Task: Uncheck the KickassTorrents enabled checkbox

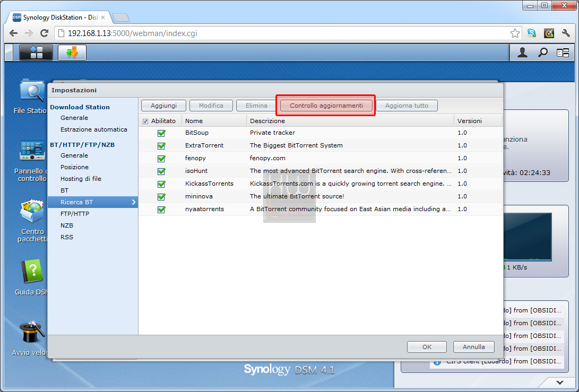Action: [x=161, y=184]
